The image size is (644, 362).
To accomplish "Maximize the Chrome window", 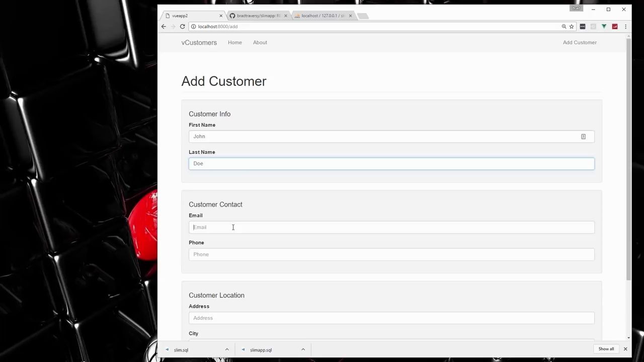I will 608,10.
